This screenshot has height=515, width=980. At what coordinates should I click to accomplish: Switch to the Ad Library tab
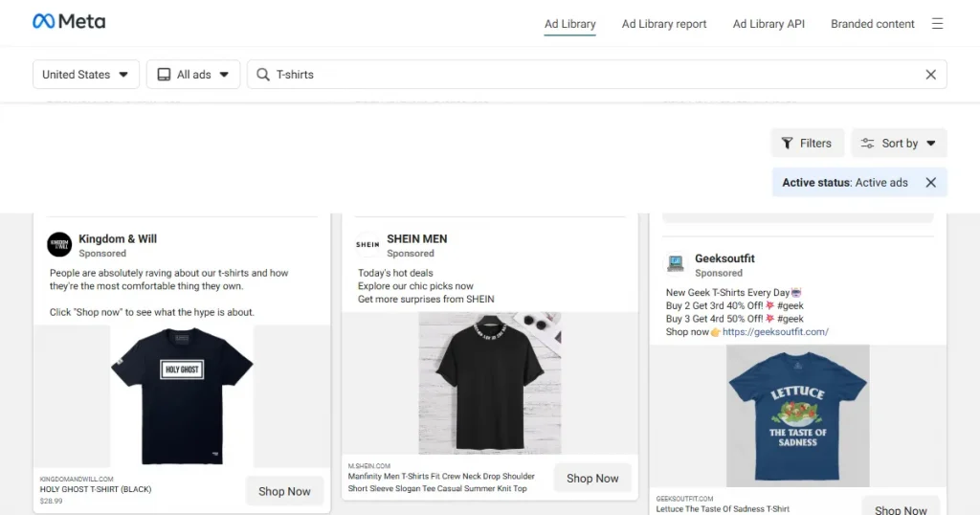(570, 24)
